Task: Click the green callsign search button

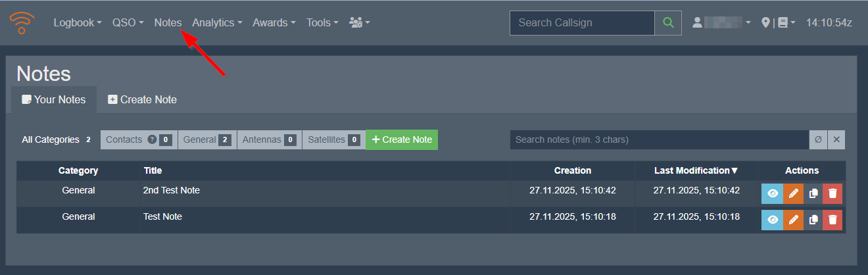Action: (x=668, y=22)
